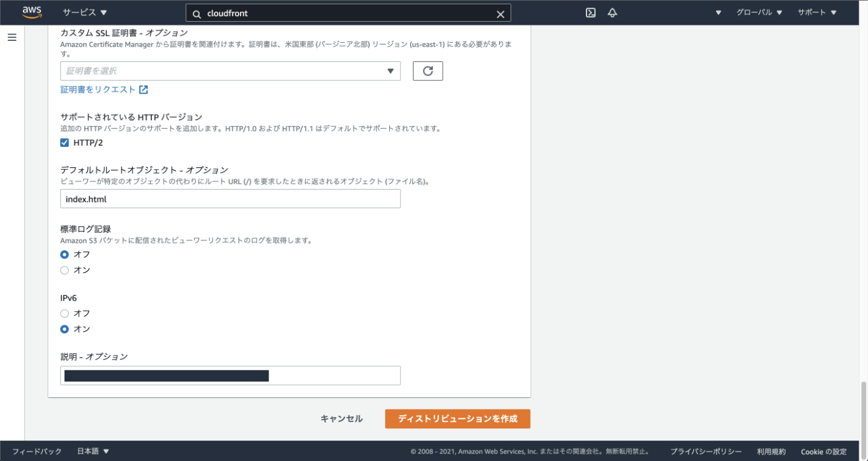
Task: Open the hamburger side navigation menu
Action: pos(12,38)
